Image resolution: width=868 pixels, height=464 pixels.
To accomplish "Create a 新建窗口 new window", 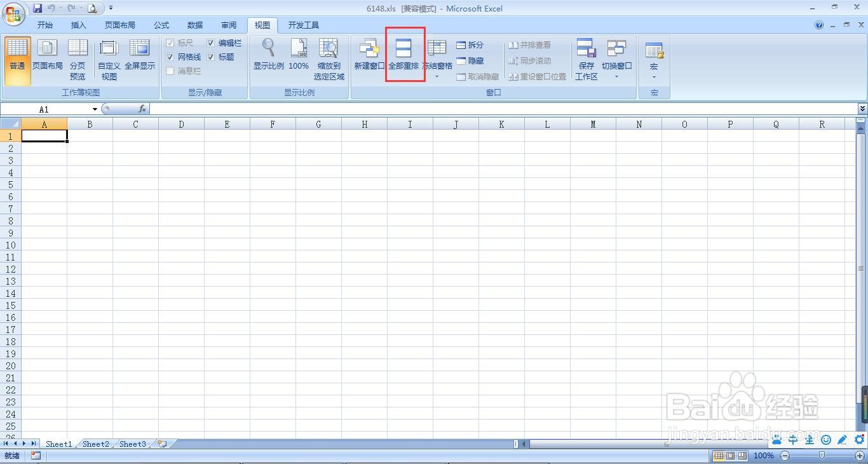I will click(369, 55).
